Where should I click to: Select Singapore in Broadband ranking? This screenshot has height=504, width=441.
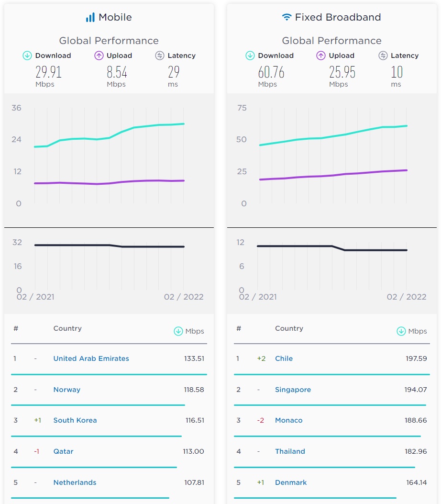pyautogui.click(x=293, y=390)
